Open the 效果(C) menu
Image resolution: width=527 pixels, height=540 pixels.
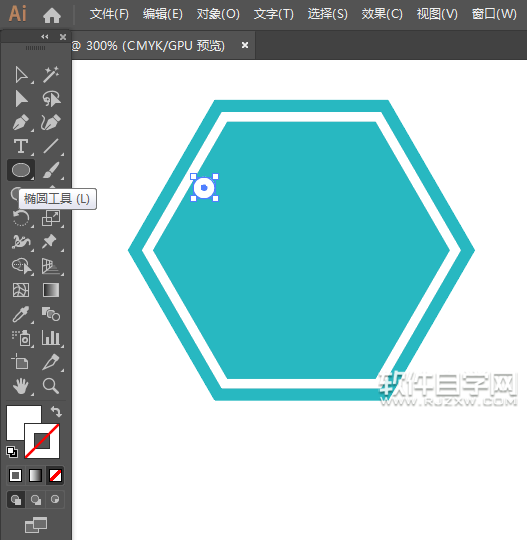(382, 14)
